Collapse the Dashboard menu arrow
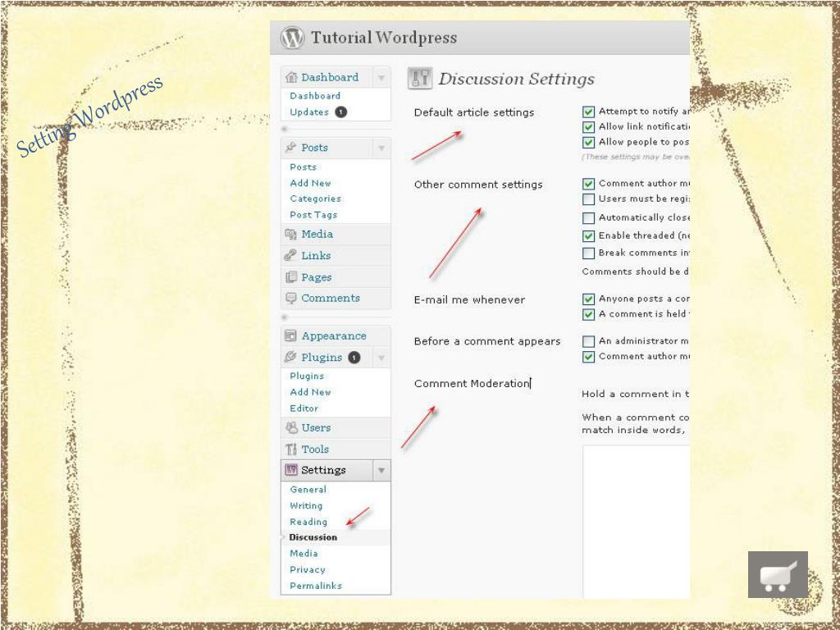840x630 pixels. (x=381, y=78)
